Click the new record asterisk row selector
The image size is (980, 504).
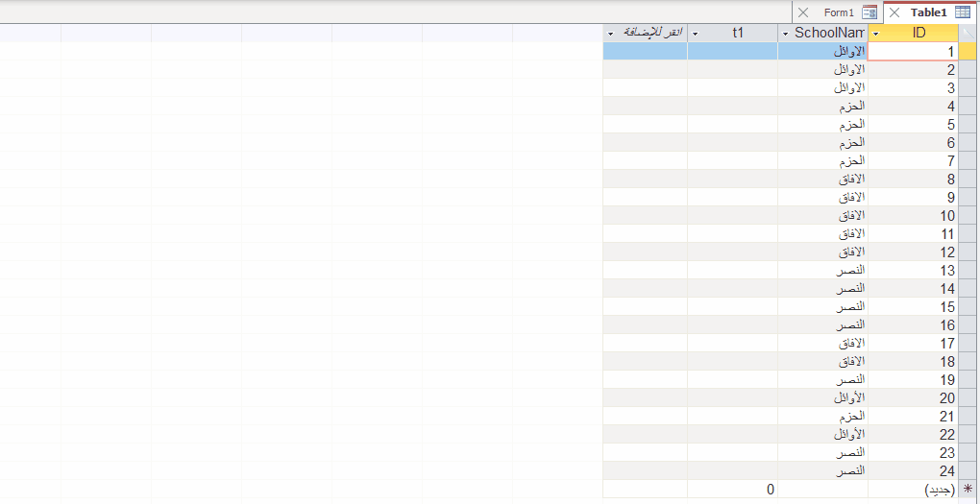[968, 490]
